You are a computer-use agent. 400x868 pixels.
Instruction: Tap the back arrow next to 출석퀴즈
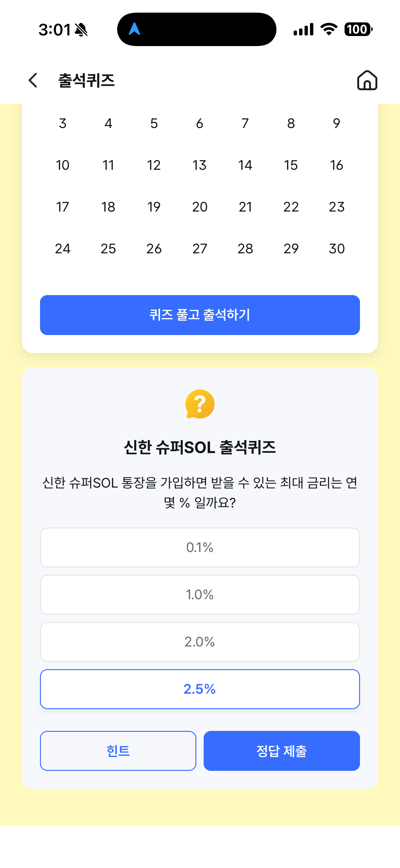point(33,80)
